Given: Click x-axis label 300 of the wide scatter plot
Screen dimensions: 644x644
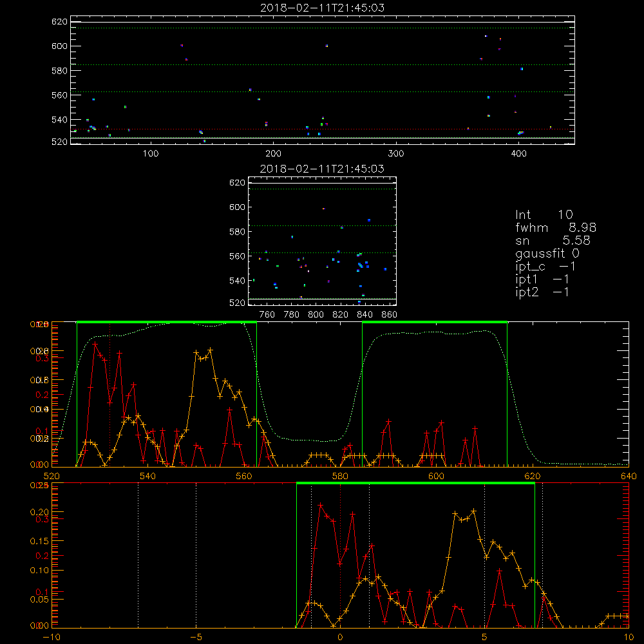Looking at the screenshot, I should (x=396, y=154).
